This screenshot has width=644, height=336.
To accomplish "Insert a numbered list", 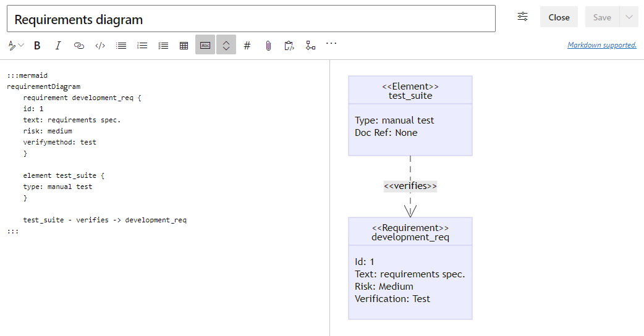I will (x=142, y=45).
